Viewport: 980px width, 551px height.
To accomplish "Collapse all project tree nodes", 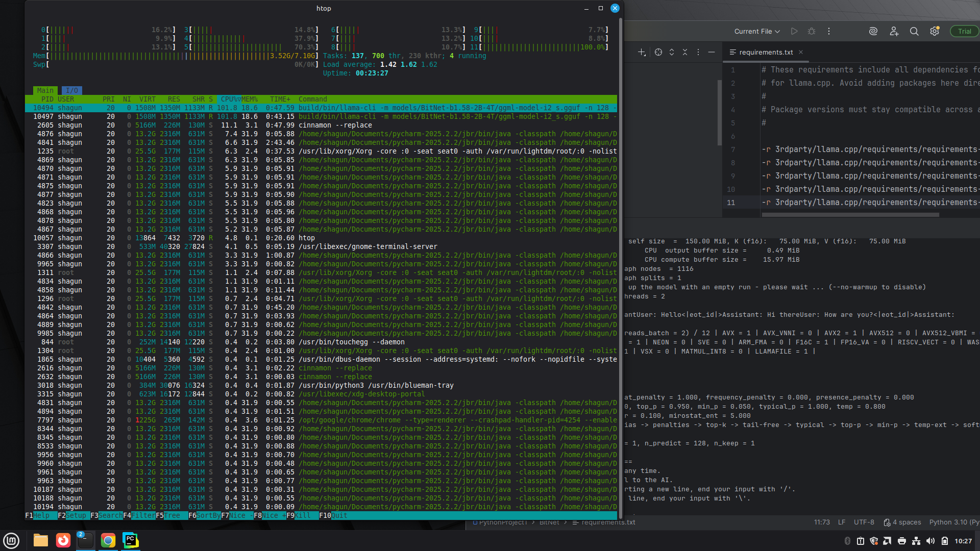I will [685, 52].
